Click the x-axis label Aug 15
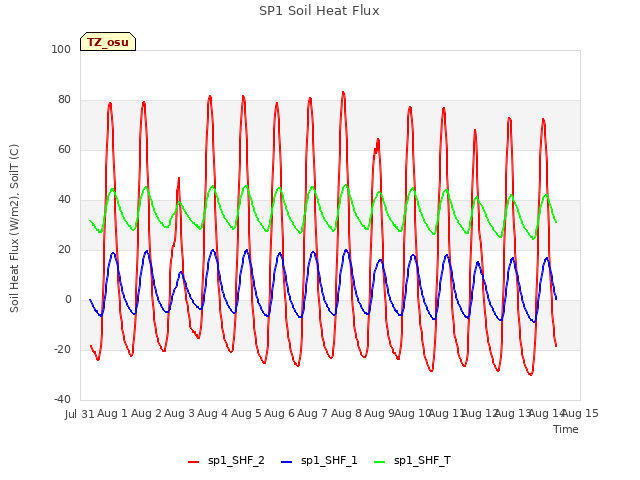640x480 pixels. 581,413
